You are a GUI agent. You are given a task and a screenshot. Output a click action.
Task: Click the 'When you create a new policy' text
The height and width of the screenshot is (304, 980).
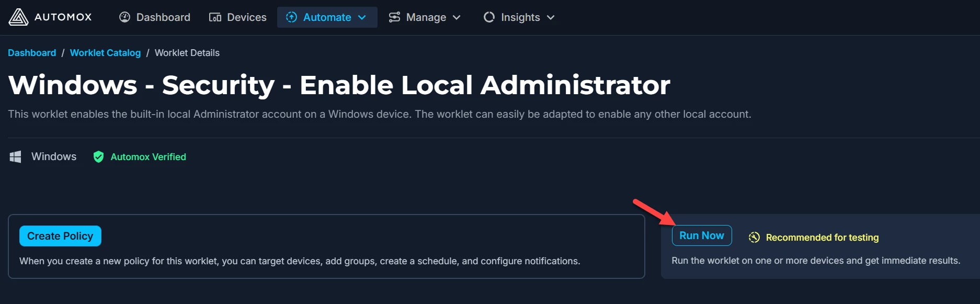click(300, 261)
